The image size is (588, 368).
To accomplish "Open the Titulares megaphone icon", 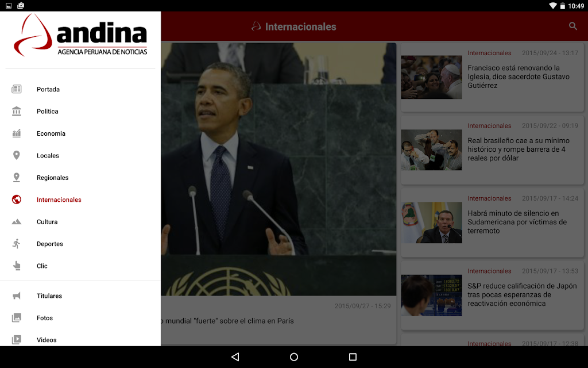I will pos(17,296).
